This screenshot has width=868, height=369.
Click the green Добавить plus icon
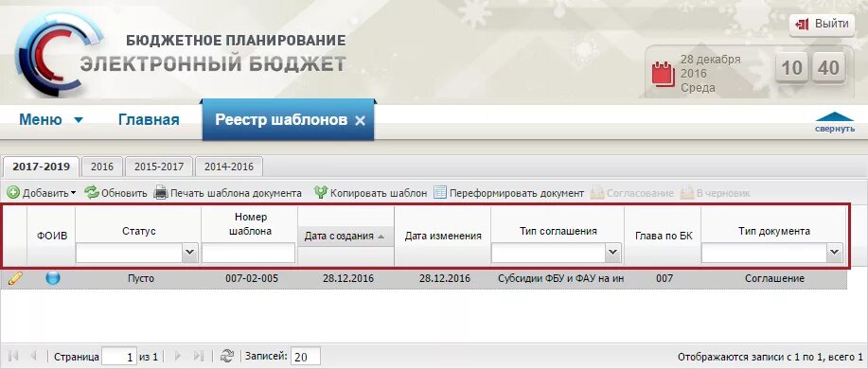click(x=13, y=193)
